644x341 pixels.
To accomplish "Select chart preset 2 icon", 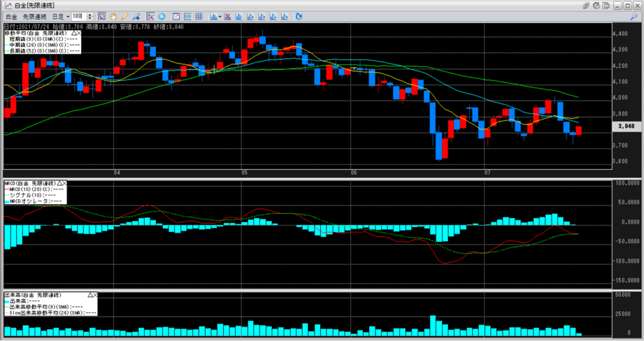I will tap(250, 17).
